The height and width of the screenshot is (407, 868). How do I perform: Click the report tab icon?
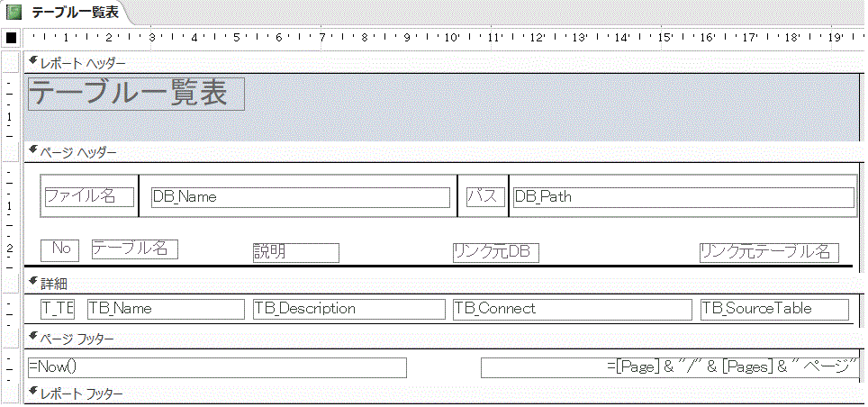tap(14, 12)
